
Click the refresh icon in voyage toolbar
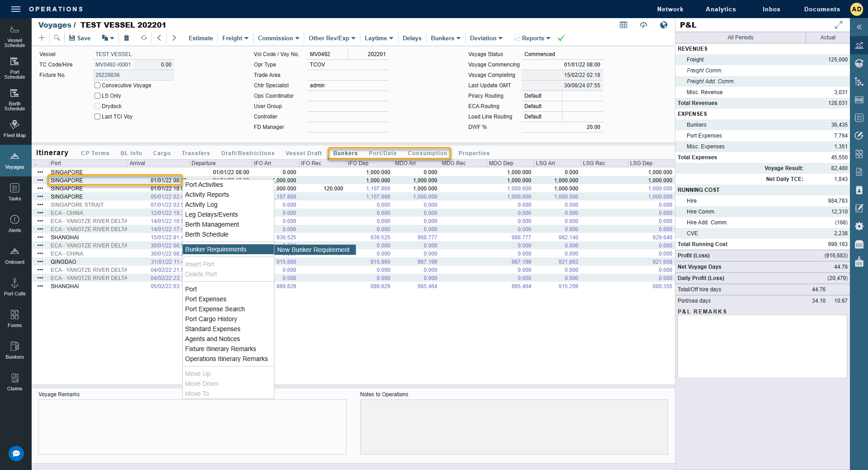pyautogui.click(x=144, y=38)
